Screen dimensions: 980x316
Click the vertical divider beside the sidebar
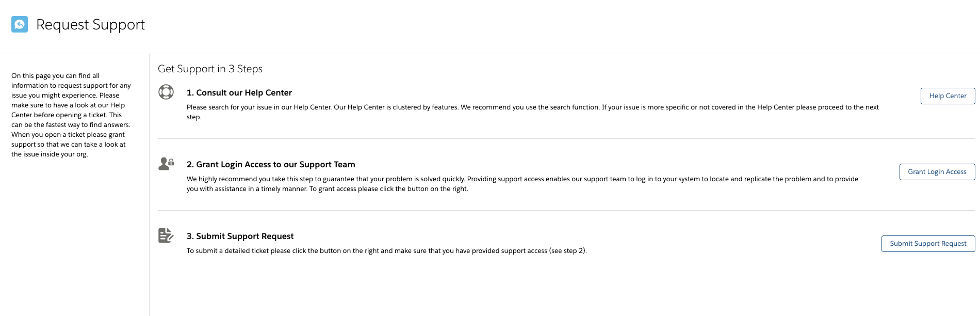tap(149, 185)
